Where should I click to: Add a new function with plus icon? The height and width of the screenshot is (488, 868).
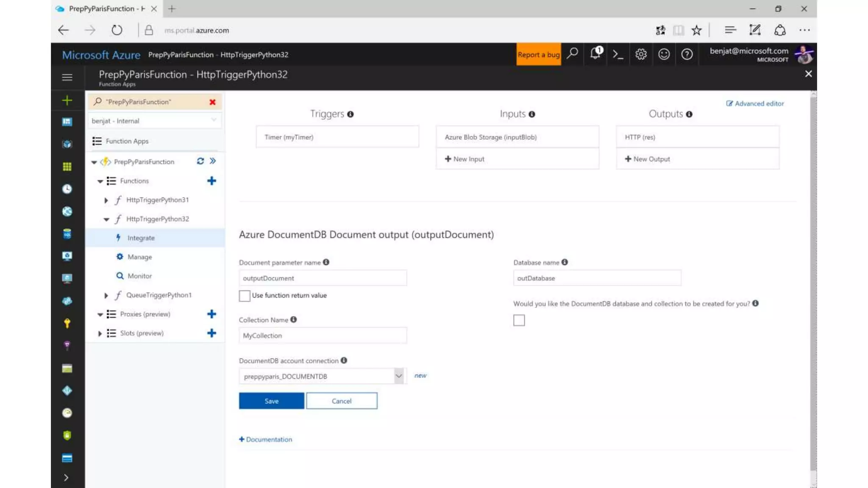click(x=211, y=181)
